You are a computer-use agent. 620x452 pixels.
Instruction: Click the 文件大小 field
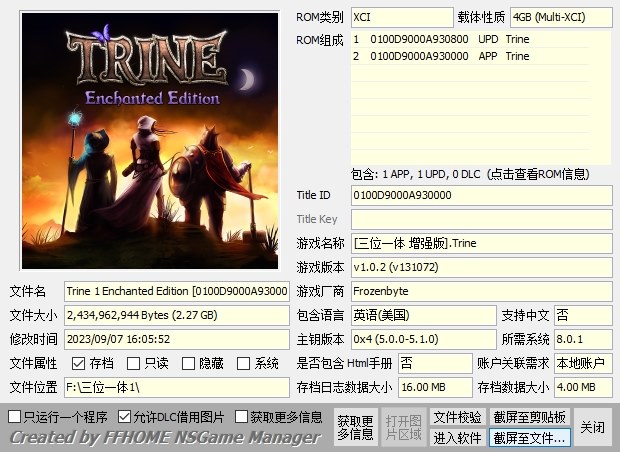(x=177, y=315)
